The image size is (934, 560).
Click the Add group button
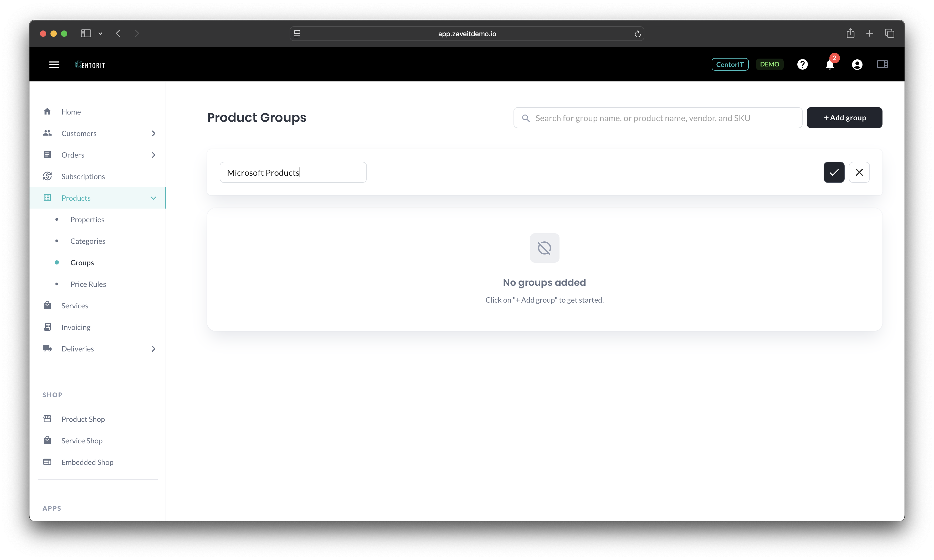coord(844,118)
